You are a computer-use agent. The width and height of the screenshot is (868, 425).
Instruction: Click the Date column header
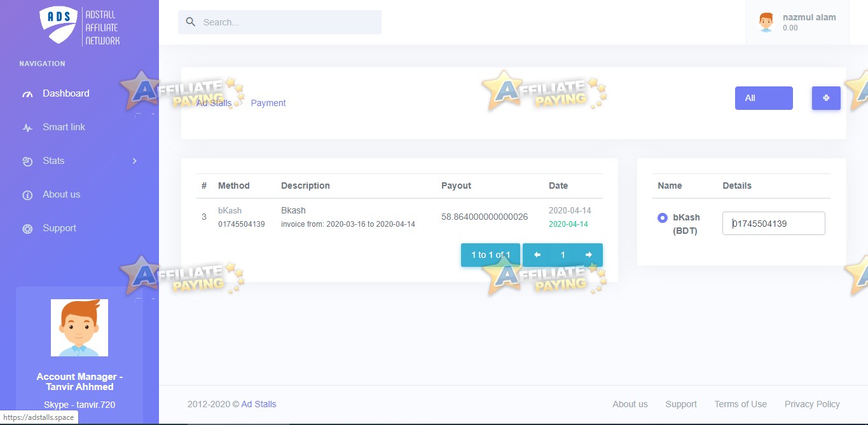coord(558,186)
